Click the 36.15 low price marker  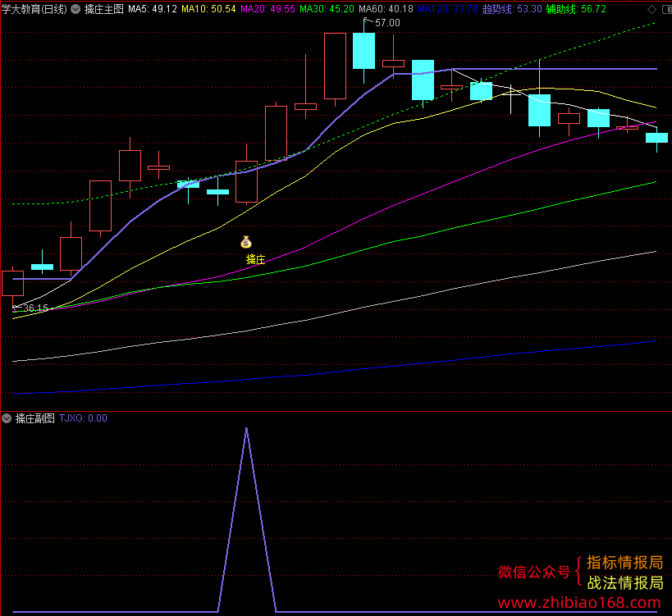36,308
